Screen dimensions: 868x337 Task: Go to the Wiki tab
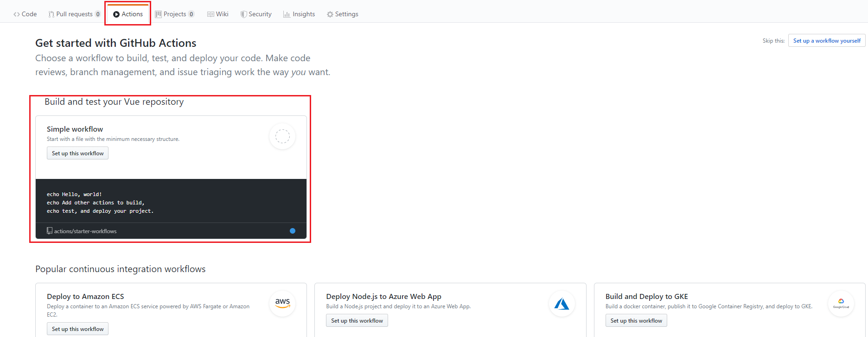click(x=218, y=14)
